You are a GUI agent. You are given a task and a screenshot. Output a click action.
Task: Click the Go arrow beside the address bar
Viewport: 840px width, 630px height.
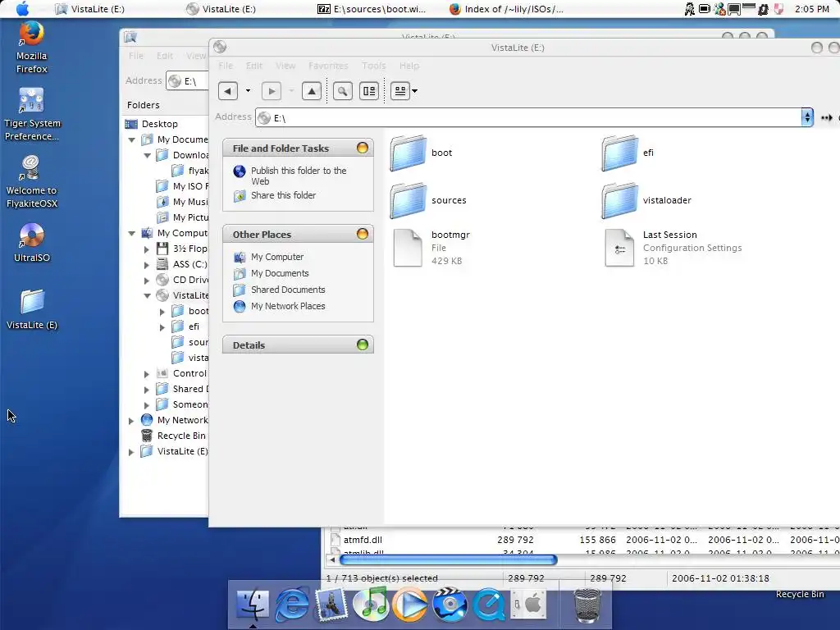pyautogui.click(x=827, y=118)
